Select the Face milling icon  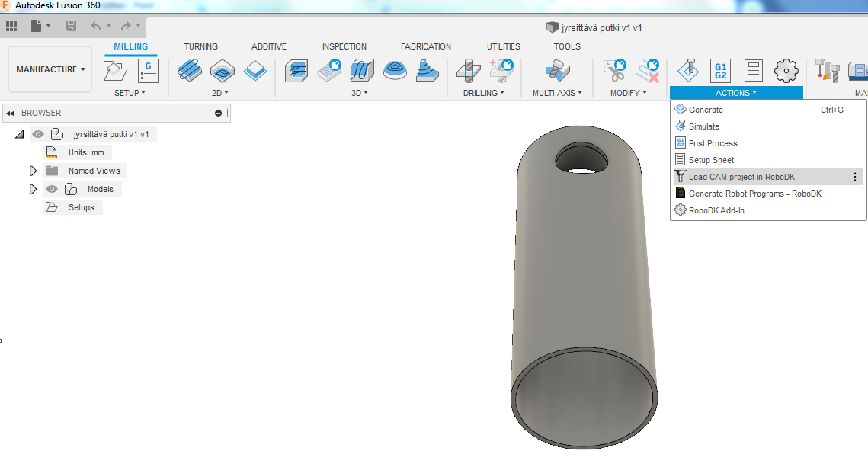(x=255, y=71)
